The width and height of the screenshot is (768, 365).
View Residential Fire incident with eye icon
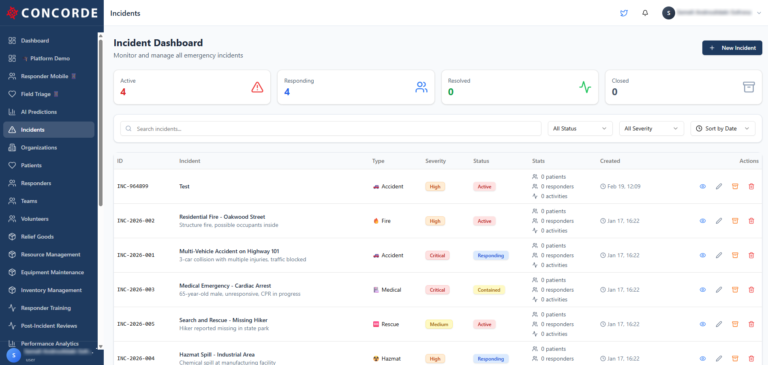(x=703, y=221)
